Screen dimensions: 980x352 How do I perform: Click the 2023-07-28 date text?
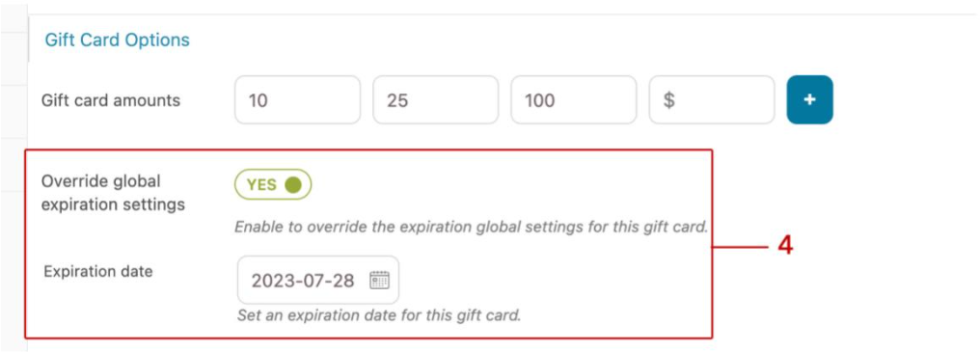point(303,281)
